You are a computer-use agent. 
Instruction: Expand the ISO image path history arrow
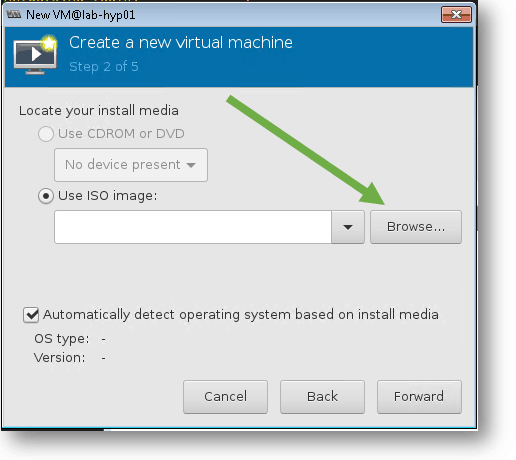point(348,227)
